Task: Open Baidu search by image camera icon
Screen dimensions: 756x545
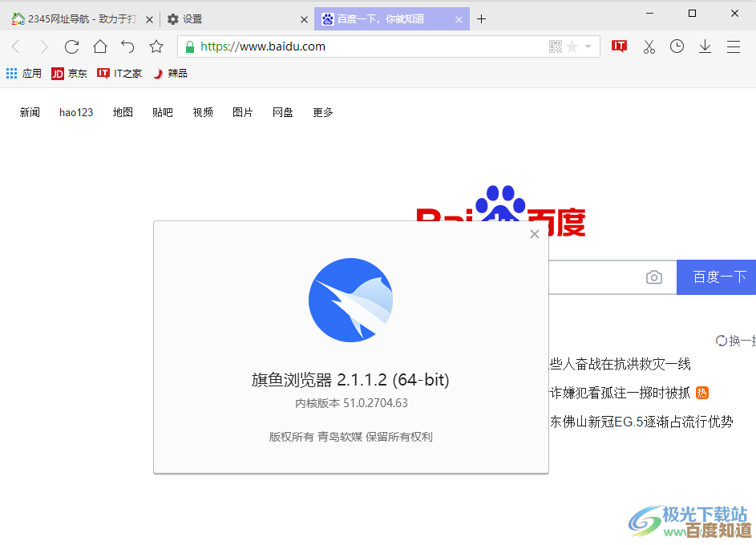Action: pyautogui.click(x=653, y=277)
